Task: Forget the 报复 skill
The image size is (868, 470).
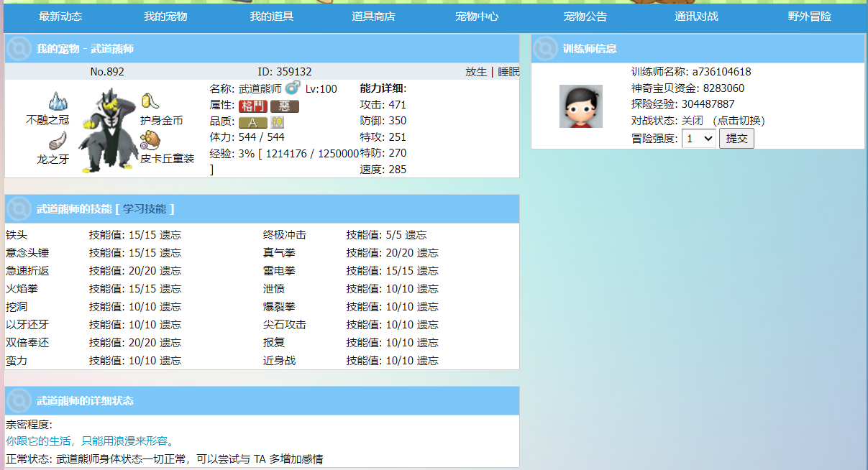Action: pyautogui.click(x=428, y=343)
